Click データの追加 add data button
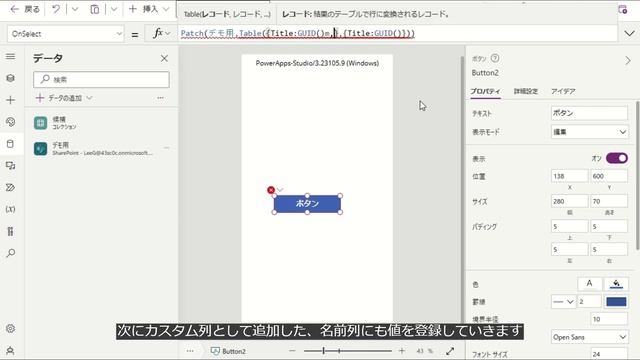Viewport: 640px width, 360px height. pos(64,98)
